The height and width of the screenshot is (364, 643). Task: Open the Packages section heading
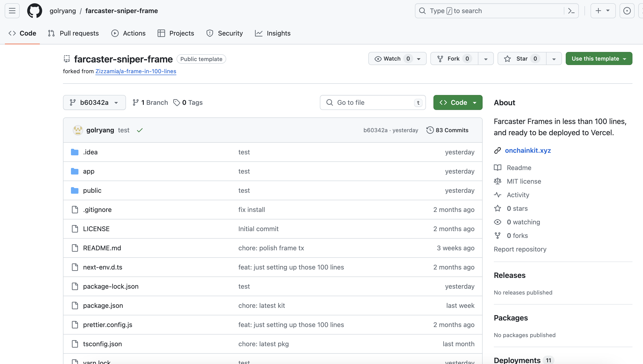point(511,318)
